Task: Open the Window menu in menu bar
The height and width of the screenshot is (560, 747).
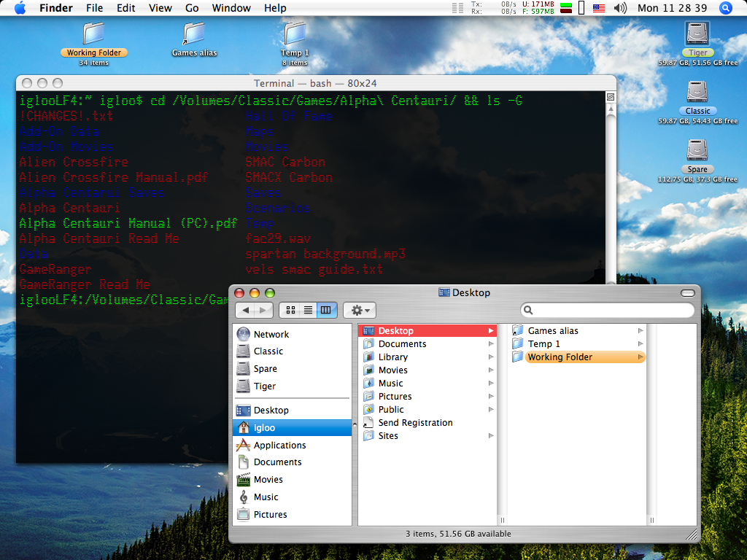Action: pos(230,8)
